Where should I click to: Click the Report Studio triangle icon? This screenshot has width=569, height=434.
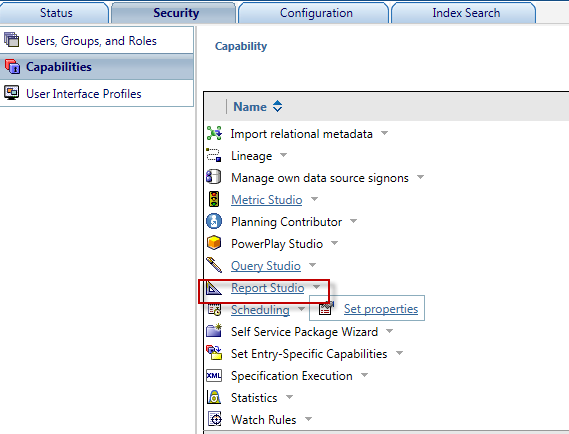213,288
